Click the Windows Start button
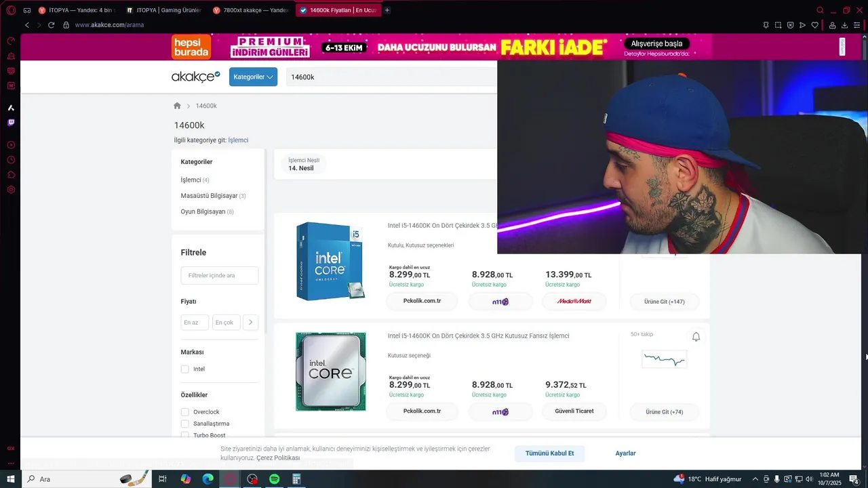 tap(11, 479)
